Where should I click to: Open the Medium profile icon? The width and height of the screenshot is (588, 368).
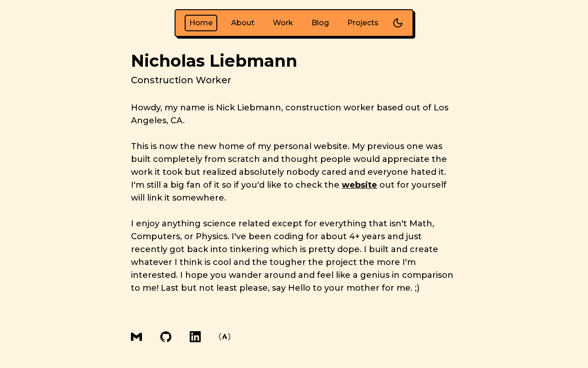point(136,337)
